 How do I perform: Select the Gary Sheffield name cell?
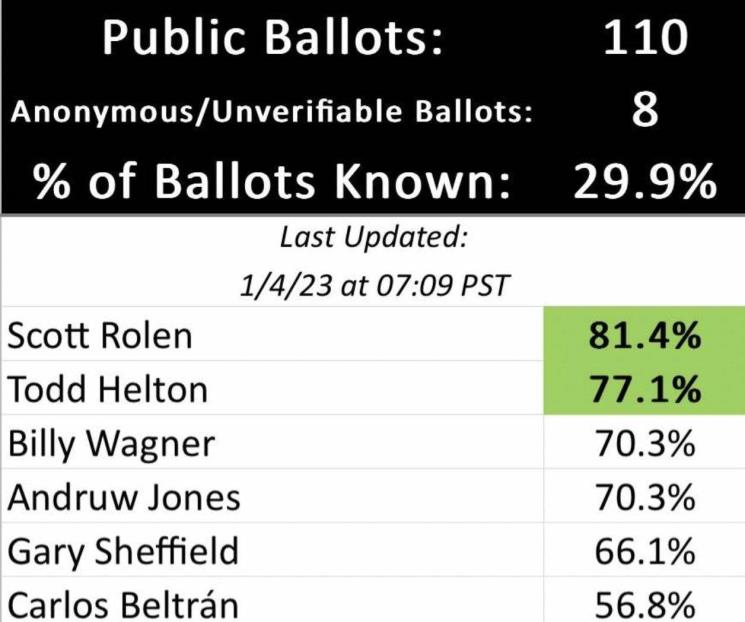[x=123, y=551]
